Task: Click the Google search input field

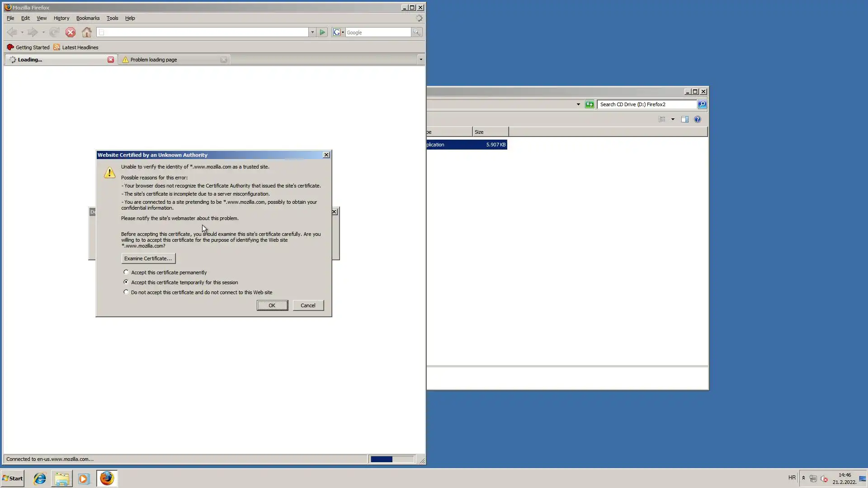Action: 378,33
